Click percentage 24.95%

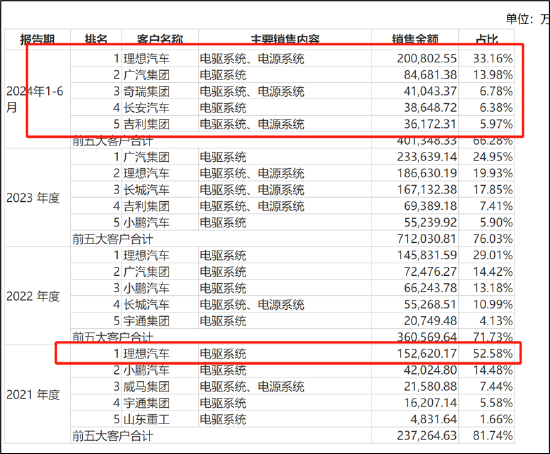coord(493,157)
